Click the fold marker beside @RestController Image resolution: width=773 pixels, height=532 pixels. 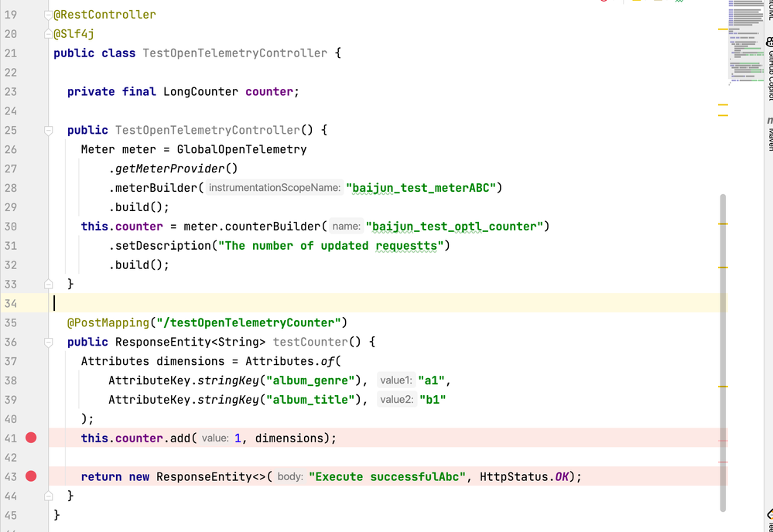point(48,15)
